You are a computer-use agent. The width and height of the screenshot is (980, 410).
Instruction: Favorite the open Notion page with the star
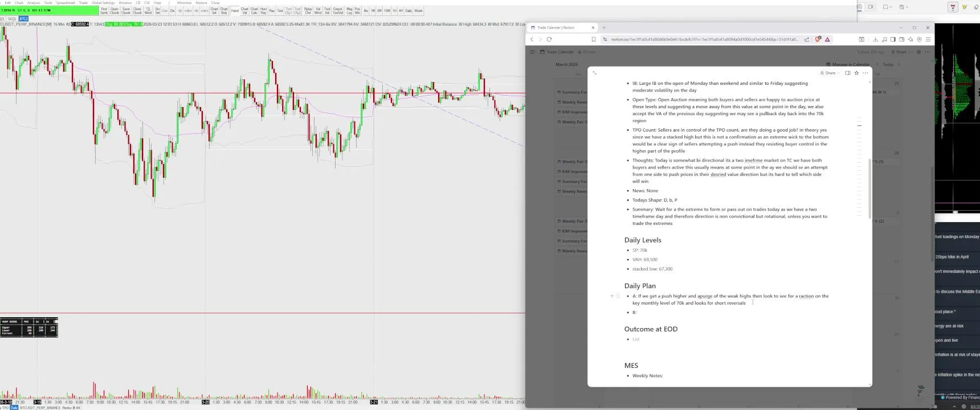[856, 73]
